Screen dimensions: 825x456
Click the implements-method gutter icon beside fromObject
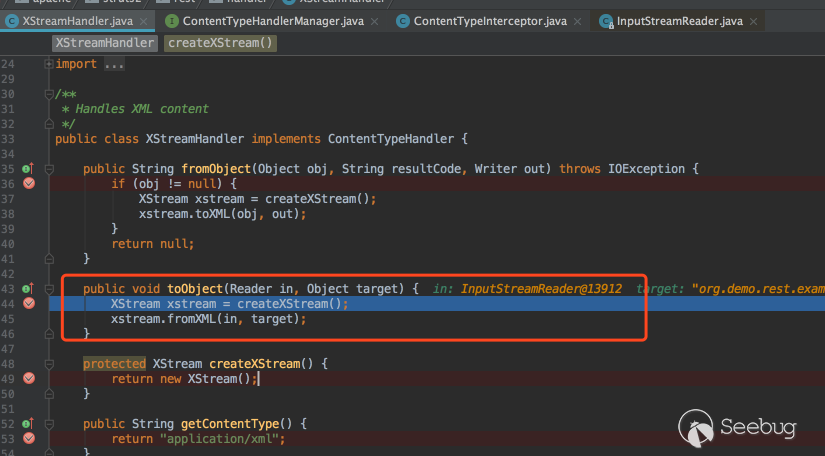[28, 169]
